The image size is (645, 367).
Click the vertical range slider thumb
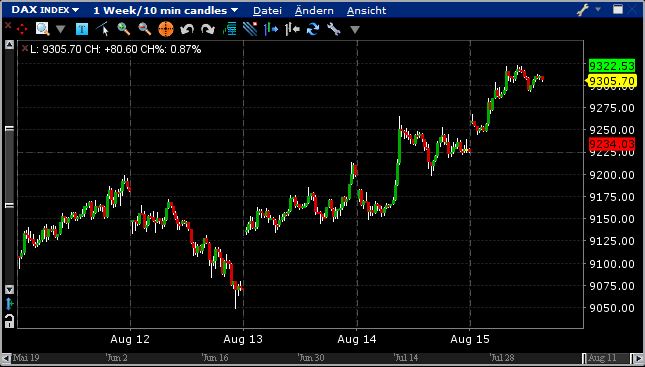[x=9, y=167]
